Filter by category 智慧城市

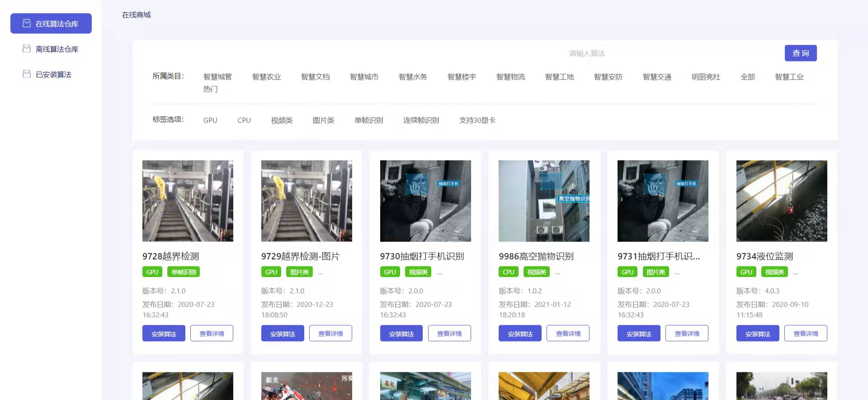click(364, 77)
